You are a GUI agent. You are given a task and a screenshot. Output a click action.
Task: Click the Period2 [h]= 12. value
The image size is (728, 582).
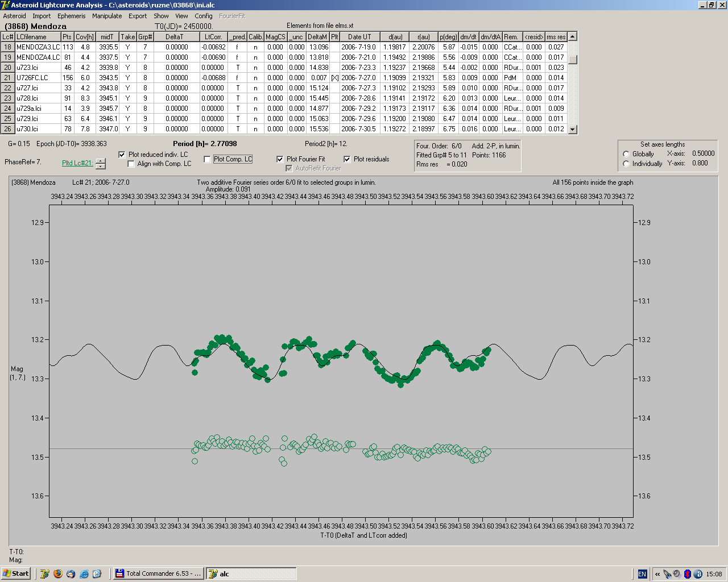(326, 144)
